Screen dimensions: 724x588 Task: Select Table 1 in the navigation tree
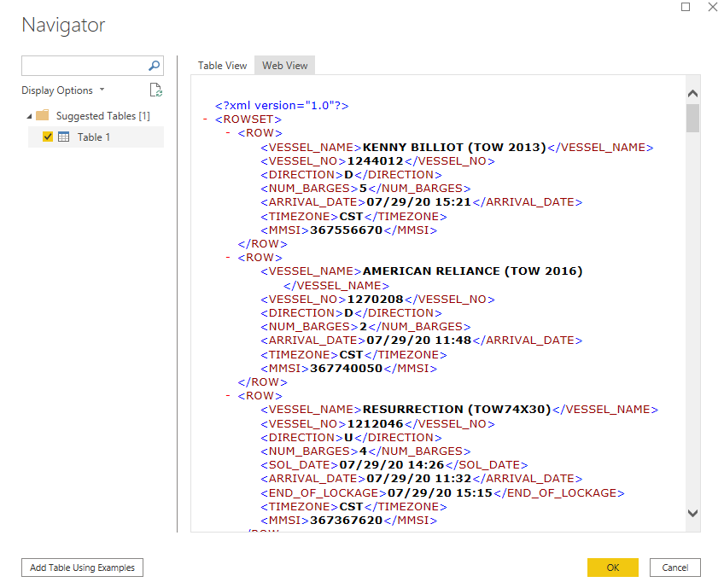(x=93, y=137)
